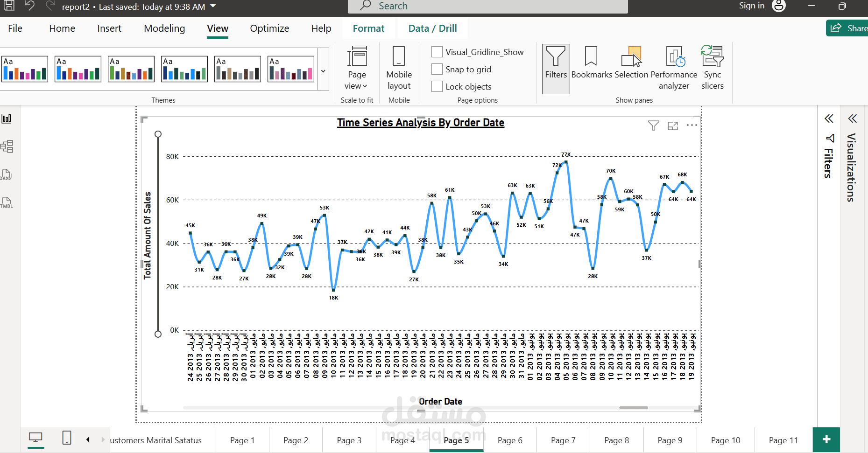Click the visual's filter funnel icon
Screen dimensions: 868x453
654,125
